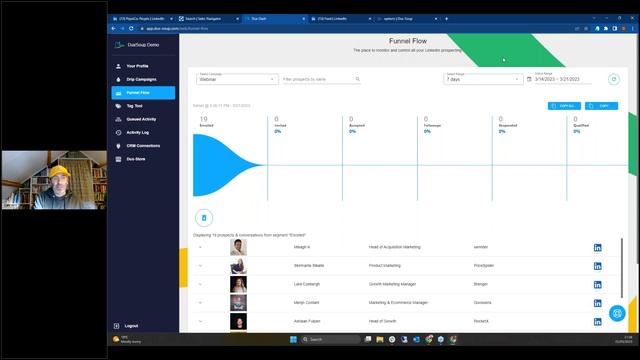
Task: Expand the Growth Marketing Manager prospect row
Action: pos(200,284)
